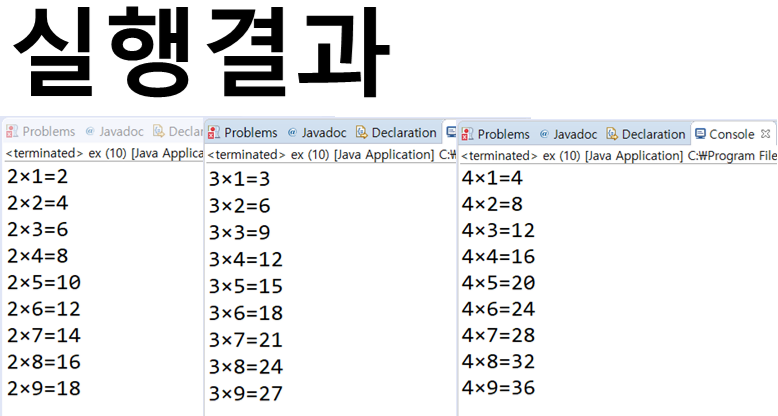Viewport: 778px width, 416px height.
Task: Open the Problems tab in the 3× table panel
Action: 243,133
